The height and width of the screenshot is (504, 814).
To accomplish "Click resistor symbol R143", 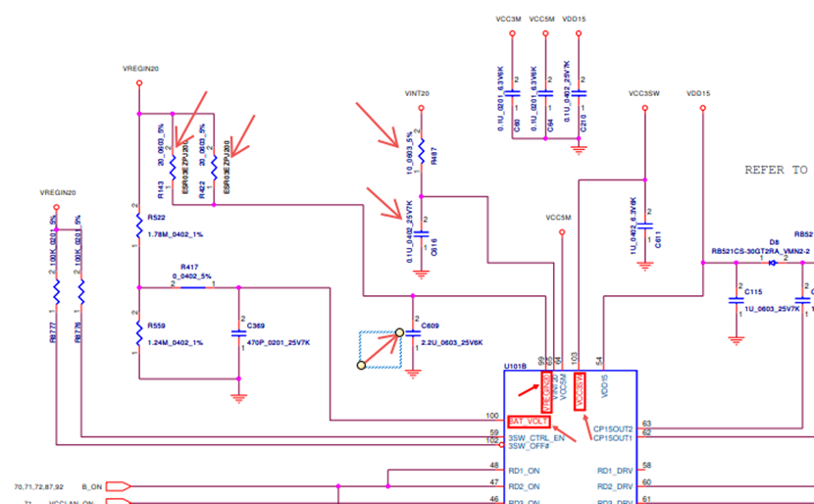I will (x=173, y=165).
